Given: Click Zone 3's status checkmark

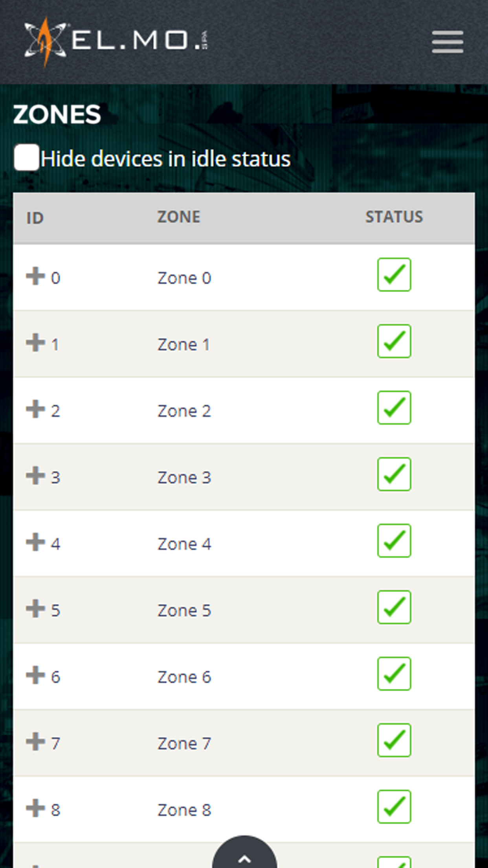Looking at the screenshot, I should click(394, 474).
